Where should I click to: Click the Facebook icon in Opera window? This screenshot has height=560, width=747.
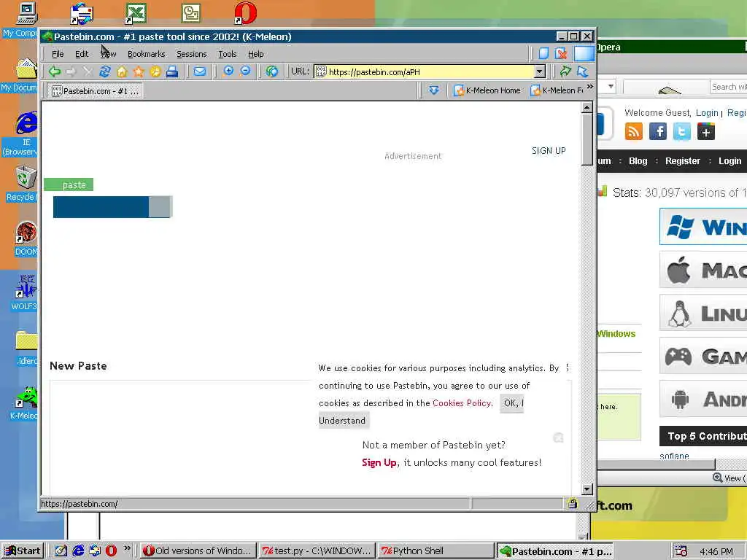tap(658, 131)
